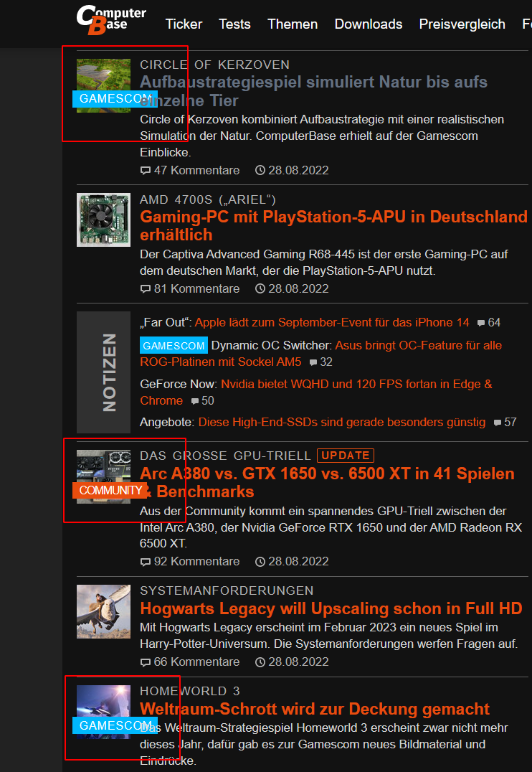
Task: Open 'Weltraum-Schrott wird zur Deckung gemacht' headline
Action: (x=315, y=709)
